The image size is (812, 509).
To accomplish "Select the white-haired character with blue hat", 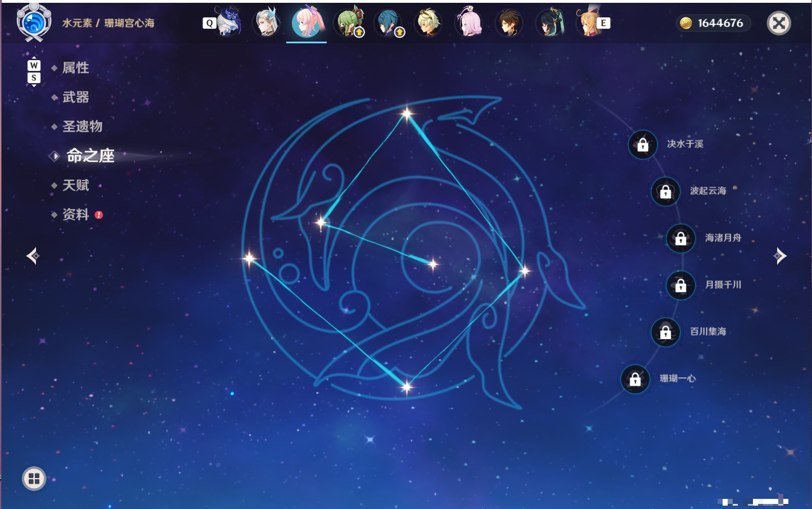I will tap(228, 22).
